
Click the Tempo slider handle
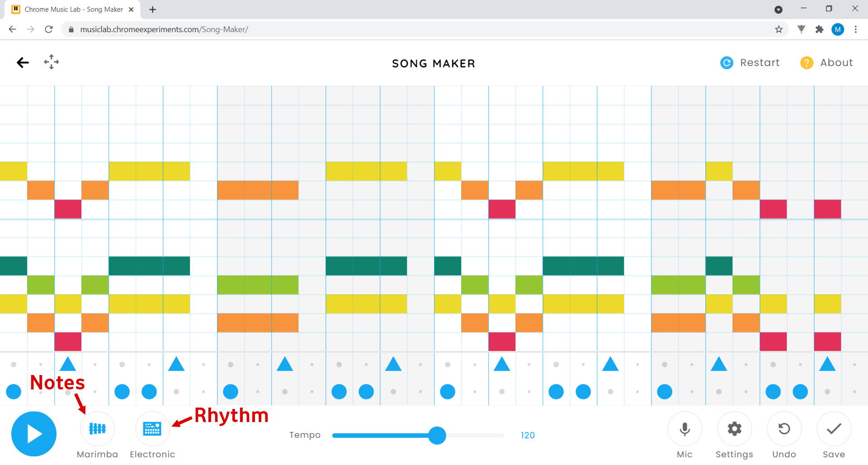coord(437,435)
